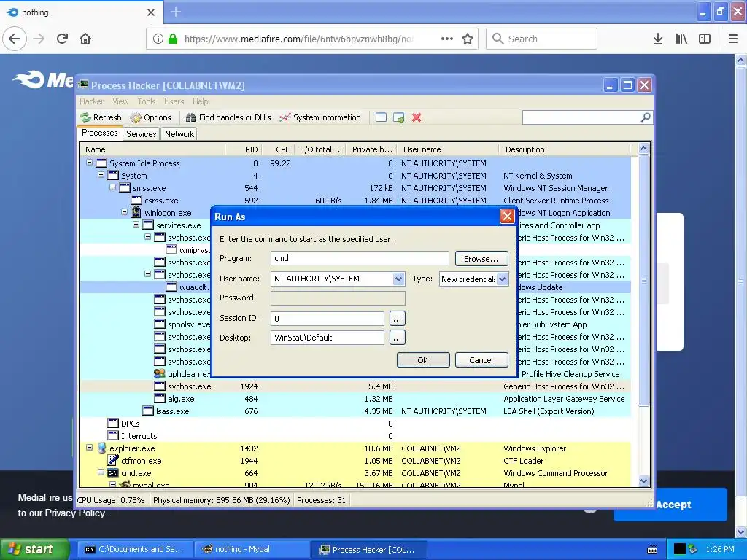Click the Desktop field
Screen dimensions: 747x560
pyautogui.click(x=328, y=338)
